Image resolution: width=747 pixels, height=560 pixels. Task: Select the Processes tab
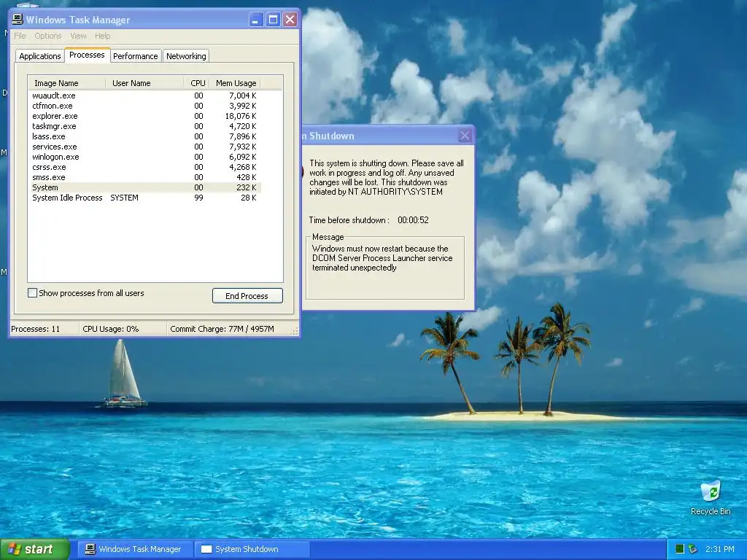[88, 55]
